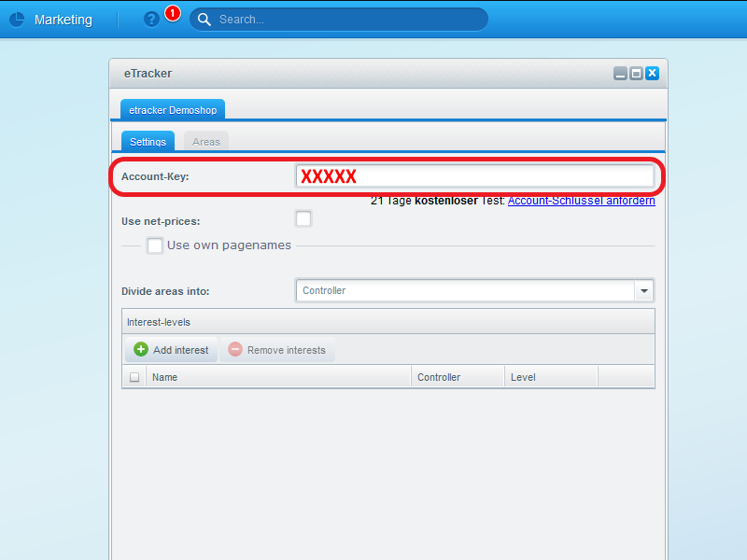Click into the Account-Key field
The width and height of the screenshot is (747, 560).
(x=474, y=176)
